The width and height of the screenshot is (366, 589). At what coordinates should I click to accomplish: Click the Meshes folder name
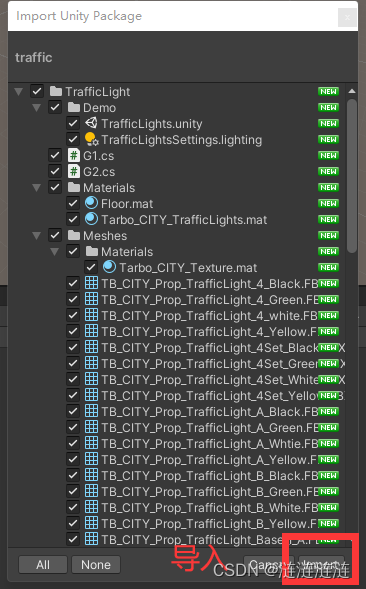pyautogui.click(x=105, y=236)
